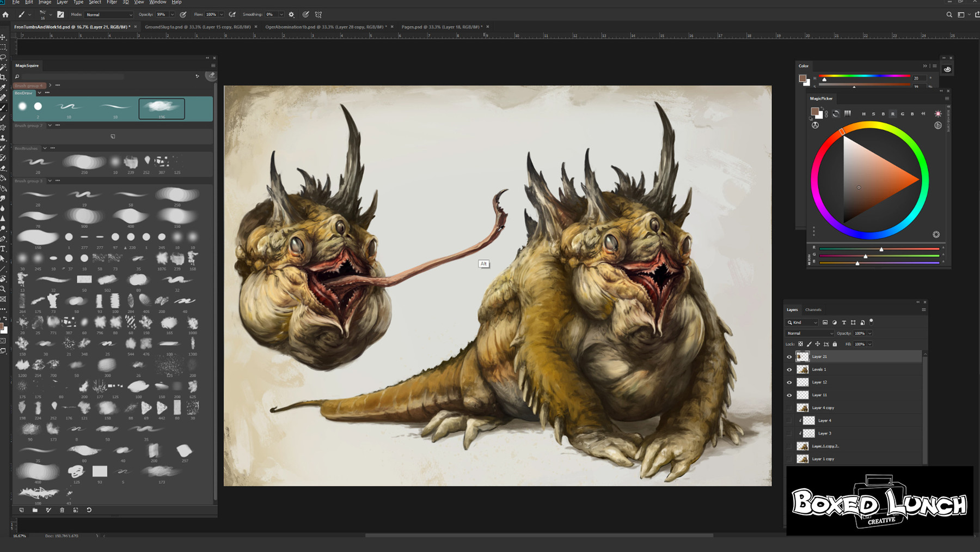980x552 pixels.
Task: Enable lock transparent pixels on Layer 21
Action: 801,344
